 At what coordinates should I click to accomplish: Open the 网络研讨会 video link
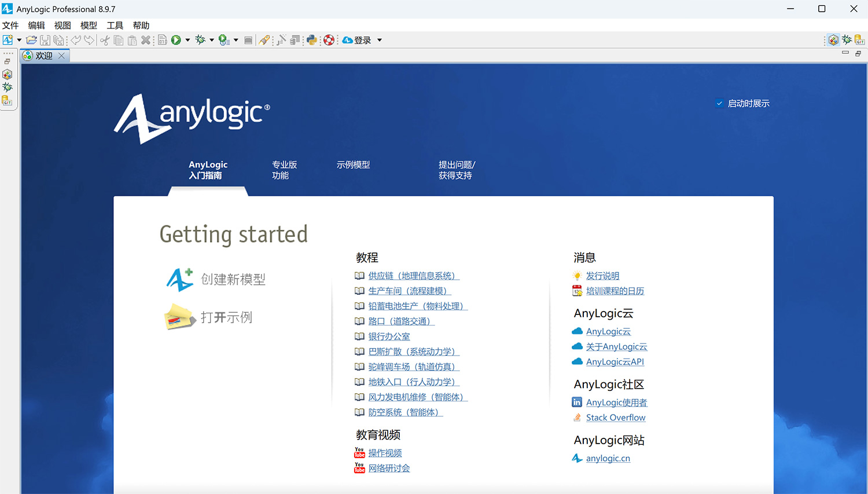pos(389,468)
